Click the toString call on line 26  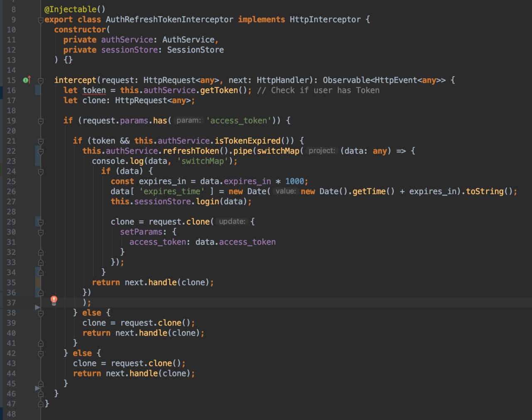tap(485, 191)
